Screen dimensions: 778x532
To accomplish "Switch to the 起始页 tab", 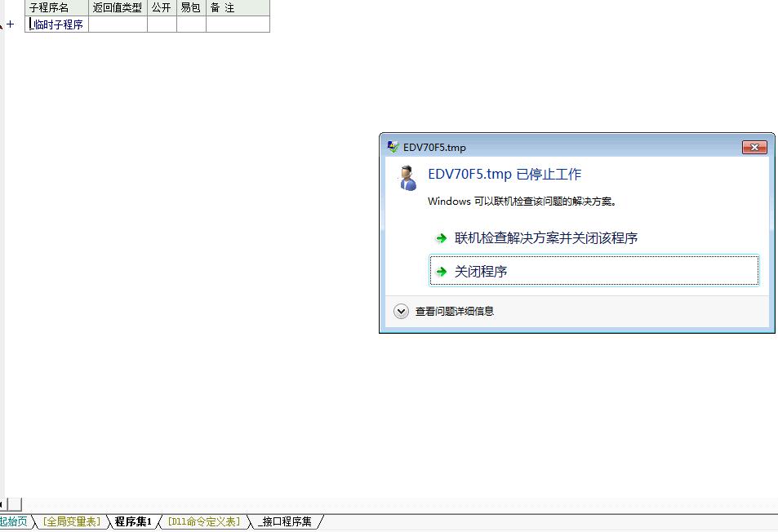I will click(14, 521).
